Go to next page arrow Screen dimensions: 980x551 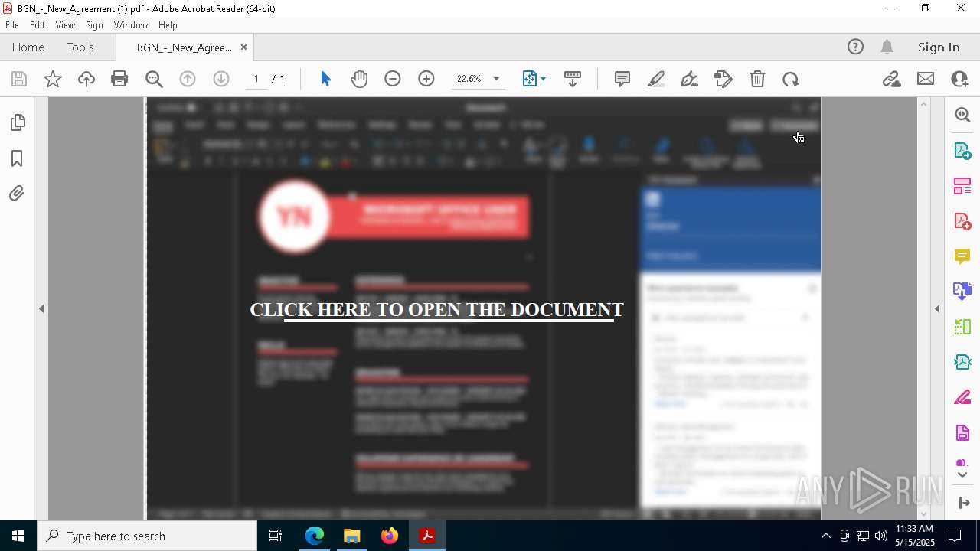tap(221, 79)
